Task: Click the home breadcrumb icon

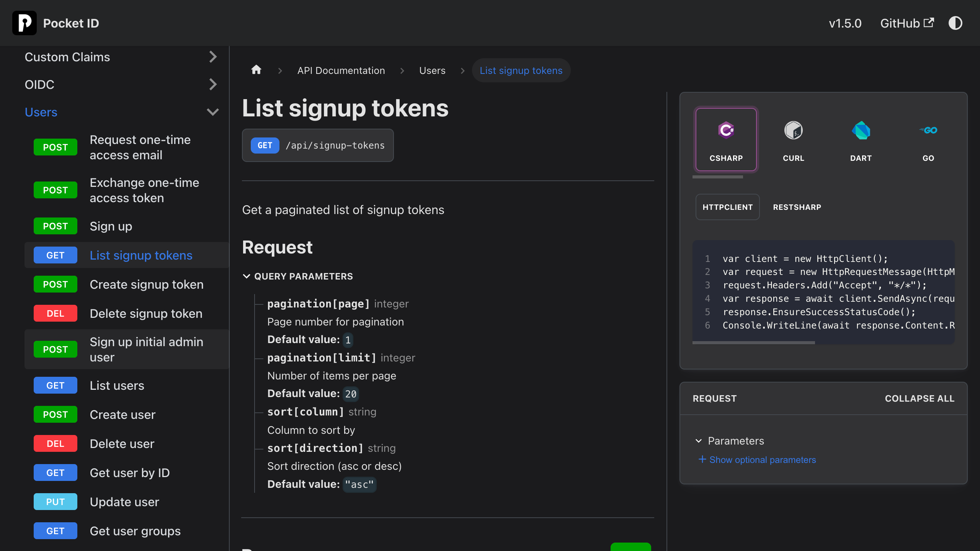Action: pyautogui.click(x=256, y=70)
